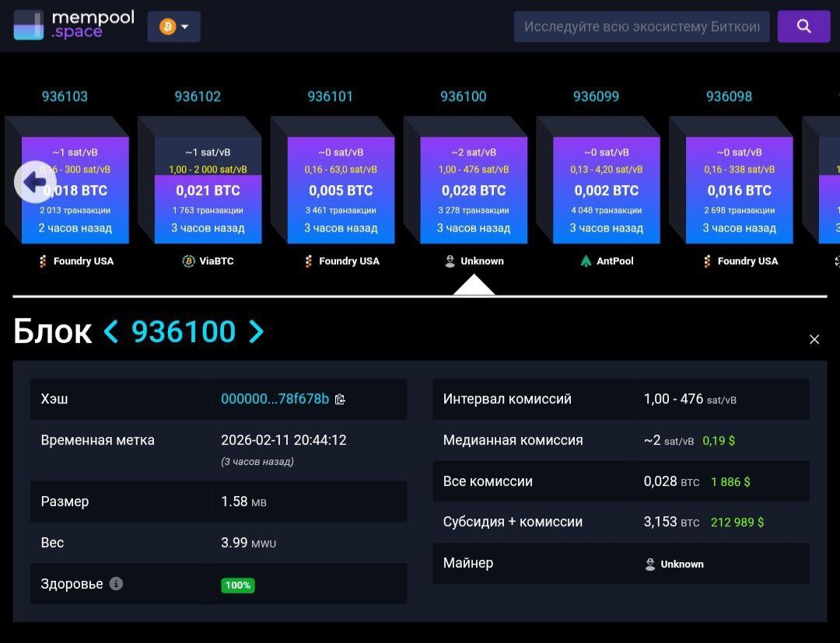Open the block hash 000000...78f678b link
Screen dimensions: 840x643
click(275, 399)
